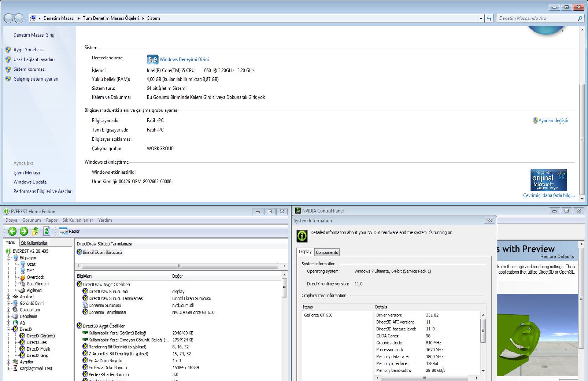Switch to the Components tab
The image size is (588, 381).
coord(327,252)
